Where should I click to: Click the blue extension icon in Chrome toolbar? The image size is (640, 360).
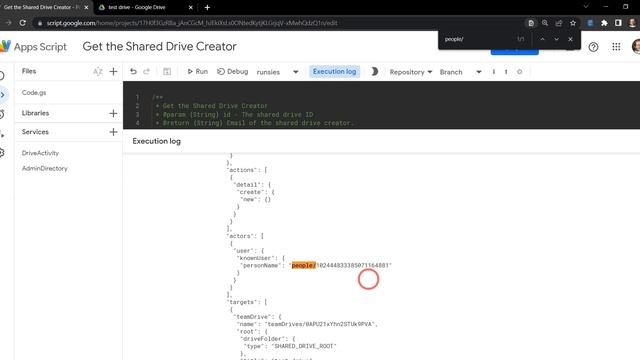590,23
